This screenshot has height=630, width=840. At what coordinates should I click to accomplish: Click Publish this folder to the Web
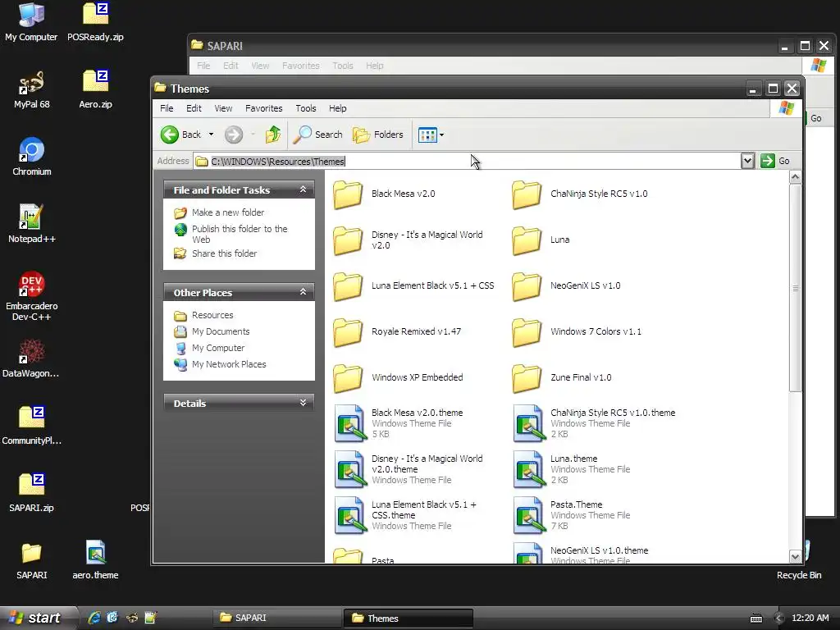click(240, 234)
